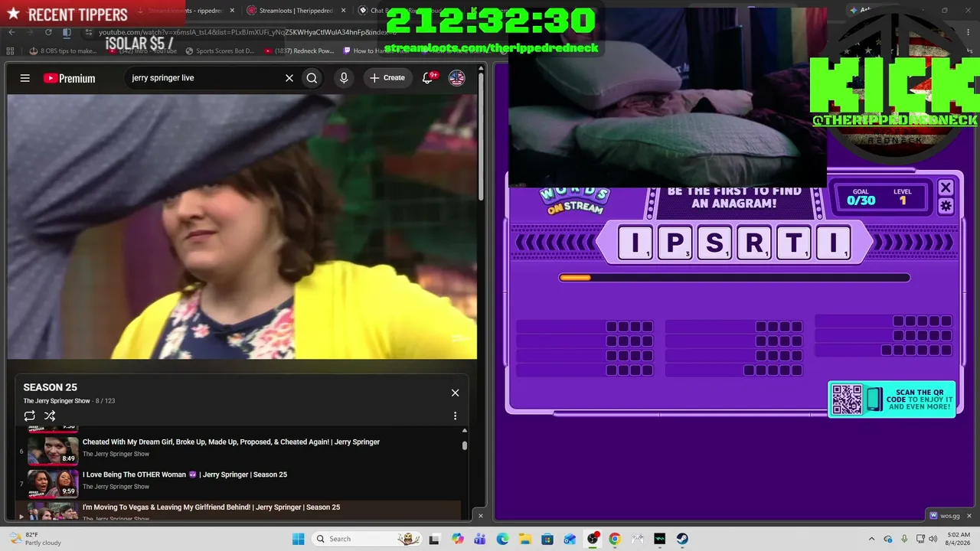Open the system tray microphone indicator
The width and height of the screenshot is (980, 551).
pos(905,539)
